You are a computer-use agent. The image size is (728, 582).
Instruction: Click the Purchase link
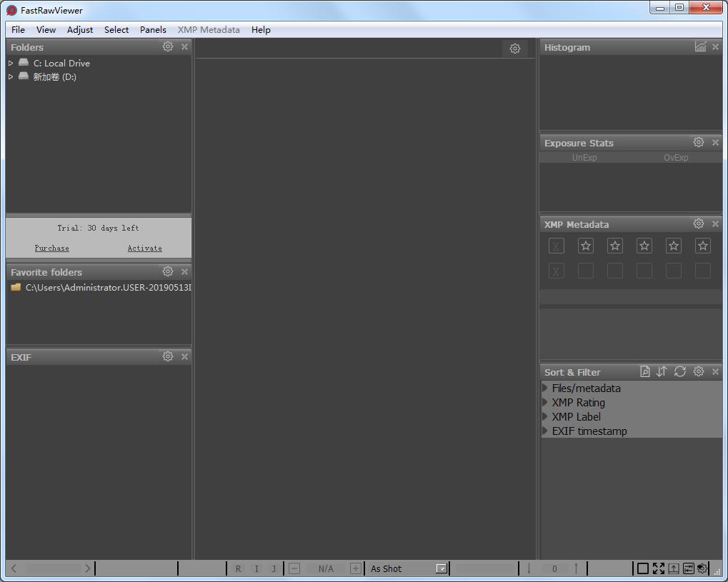(x=51, y=248)
